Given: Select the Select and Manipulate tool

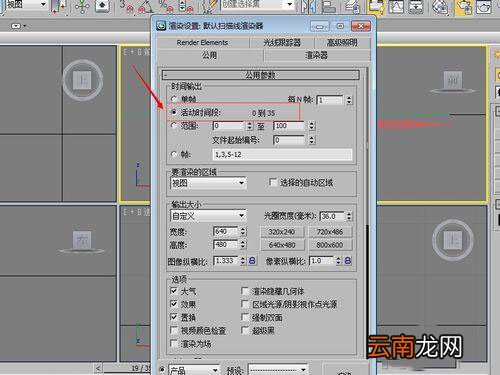Looking at the screenshot, I should (82, 7).
